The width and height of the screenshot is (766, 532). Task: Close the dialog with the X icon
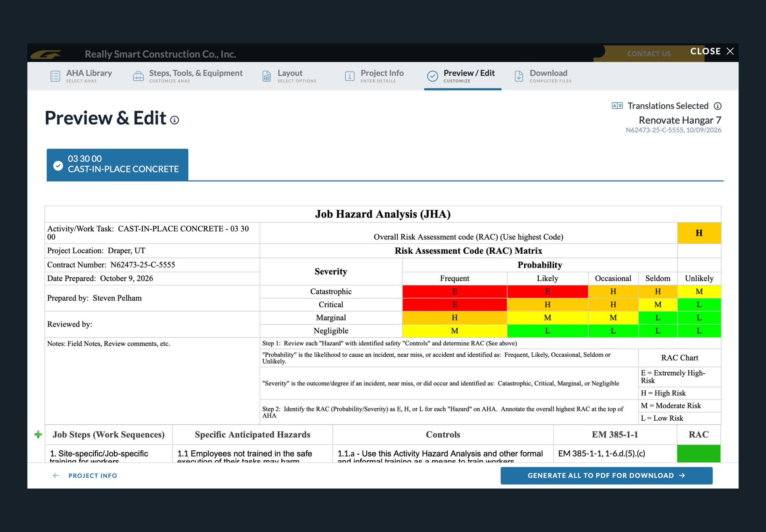[x=730, y=51]
